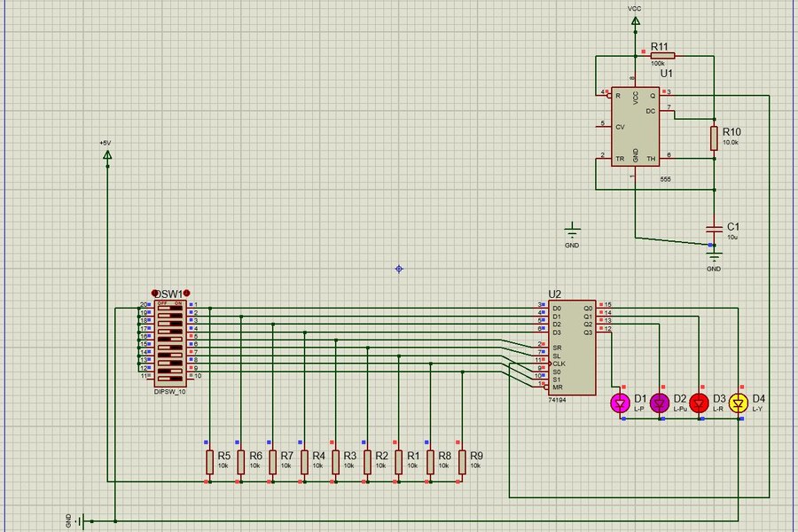Click the blue origin crosshair marker
Screen dimensions: 798x532
coord(399,269)
